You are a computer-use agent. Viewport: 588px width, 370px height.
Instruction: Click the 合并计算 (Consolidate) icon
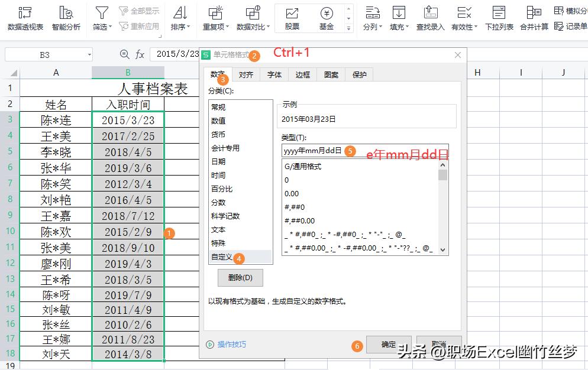pyautogui.click(x=533, y=17)
